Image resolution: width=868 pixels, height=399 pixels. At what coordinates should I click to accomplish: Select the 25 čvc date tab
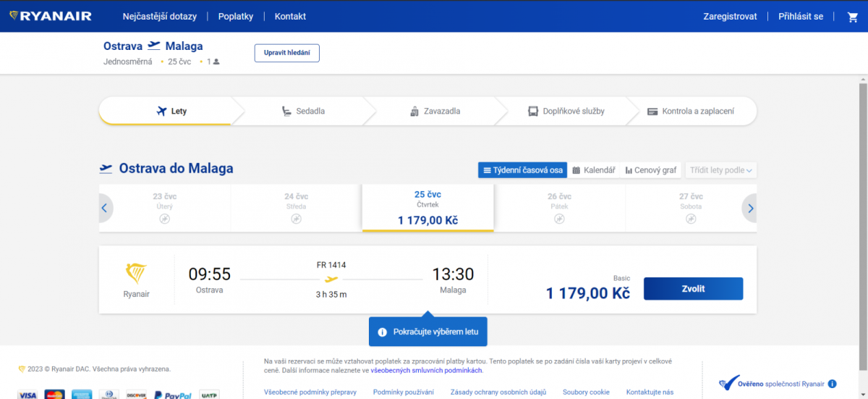[x=427, y=208]
